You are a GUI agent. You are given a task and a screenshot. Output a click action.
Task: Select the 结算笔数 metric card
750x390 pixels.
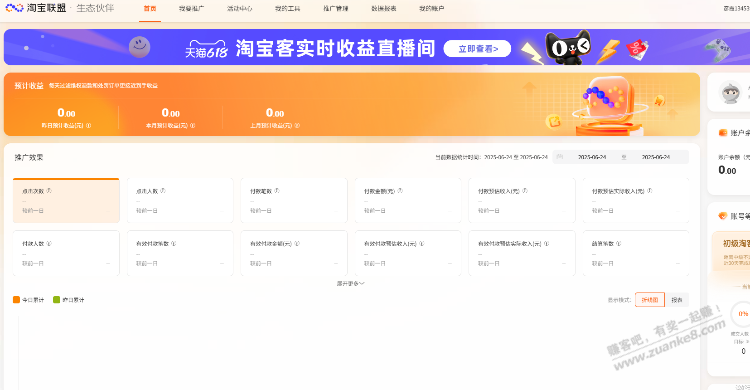click(636, 253)
